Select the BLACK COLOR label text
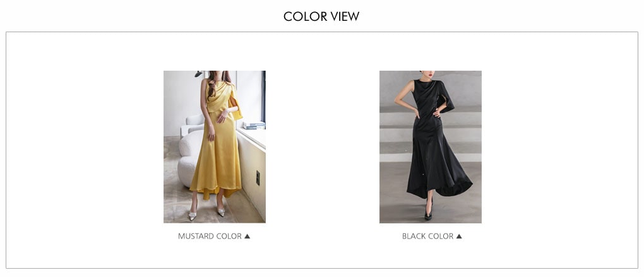644x277 pixels. (427, 236)
